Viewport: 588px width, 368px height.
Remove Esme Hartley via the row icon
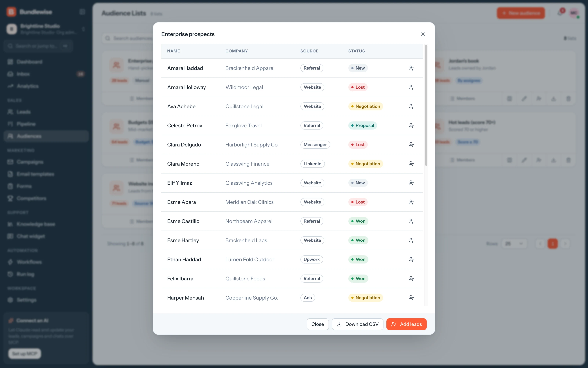(411, 240)
